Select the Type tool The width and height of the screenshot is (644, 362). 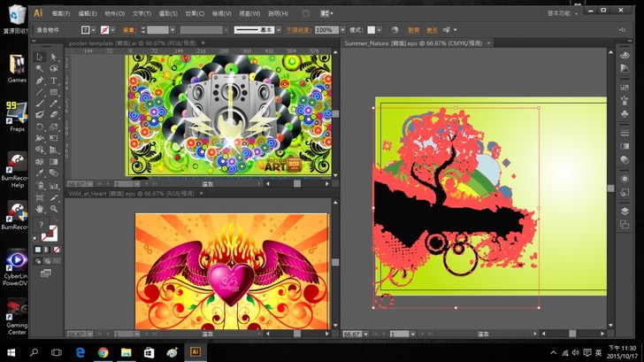(53, 81)
